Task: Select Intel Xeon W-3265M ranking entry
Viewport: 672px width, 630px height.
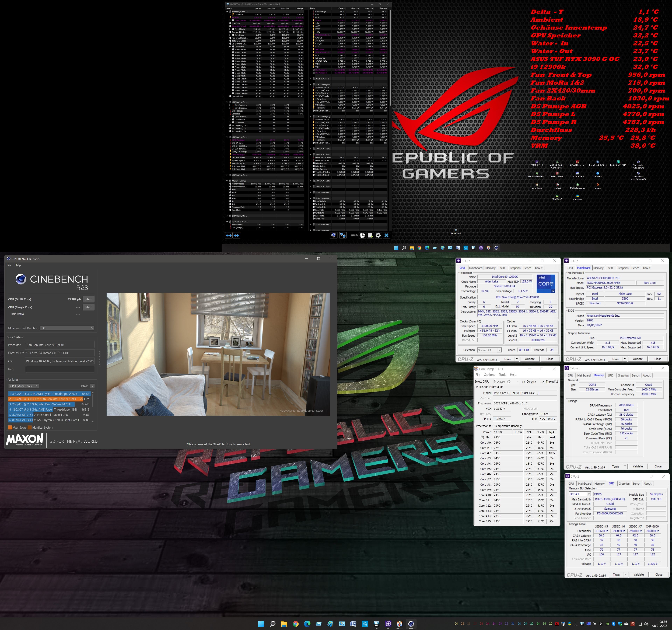Action: point(49,404)
